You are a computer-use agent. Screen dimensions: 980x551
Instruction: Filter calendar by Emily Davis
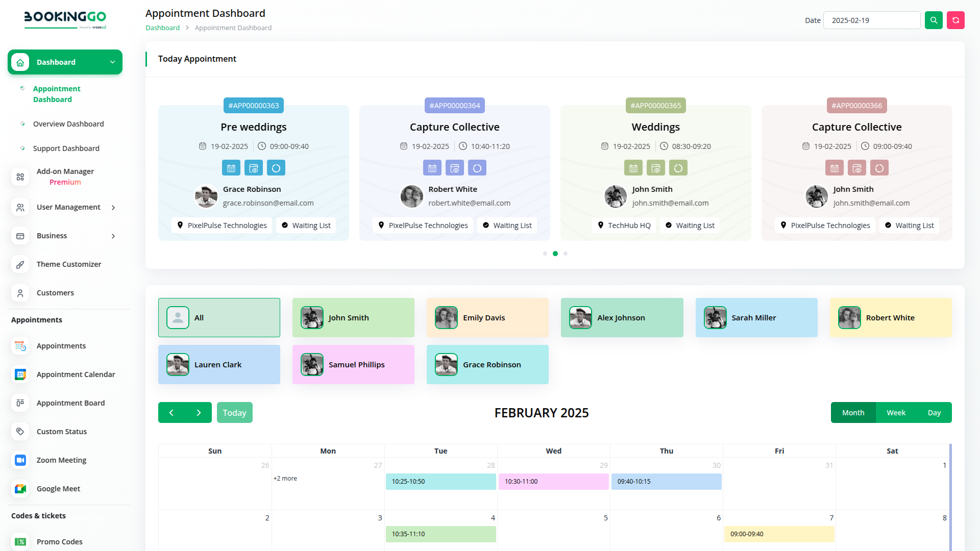click(x=487, y=317)
